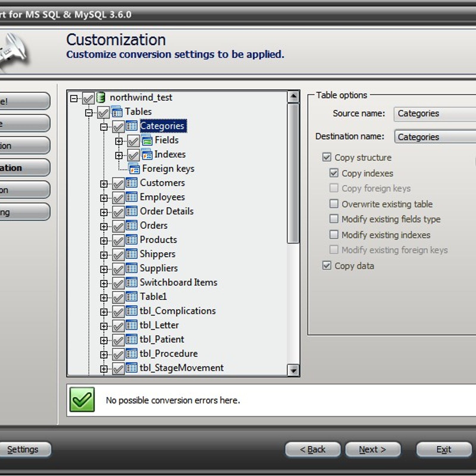Edit the Destination name field
Screen dimensions: 476x476
click(x=435, y=137)
